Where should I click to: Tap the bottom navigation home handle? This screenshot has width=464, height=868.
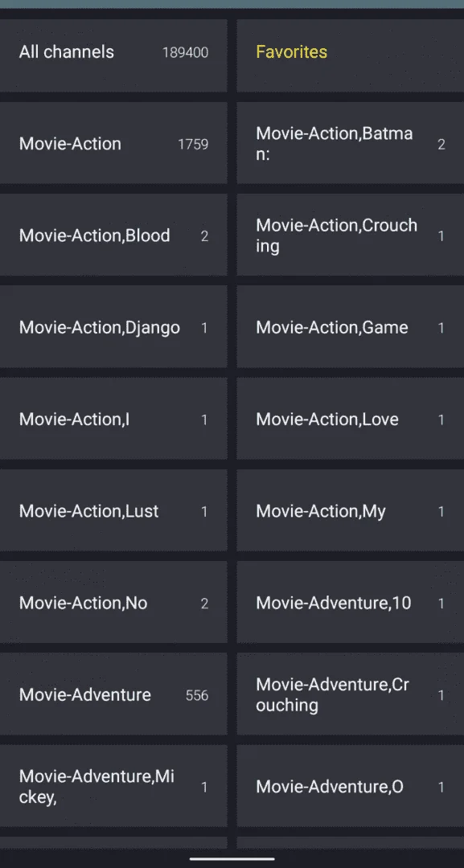coord(232,858)
